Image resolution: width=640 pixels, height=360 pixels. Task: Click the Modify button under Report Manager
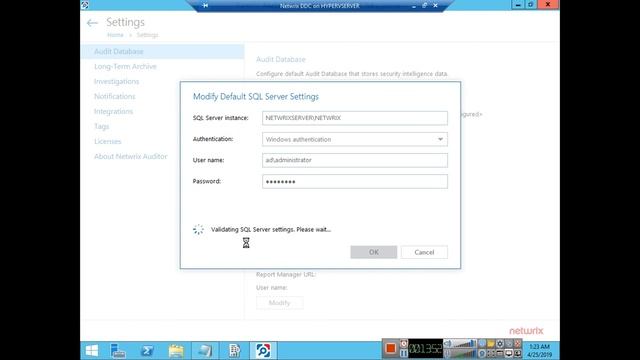pos(280,303)
